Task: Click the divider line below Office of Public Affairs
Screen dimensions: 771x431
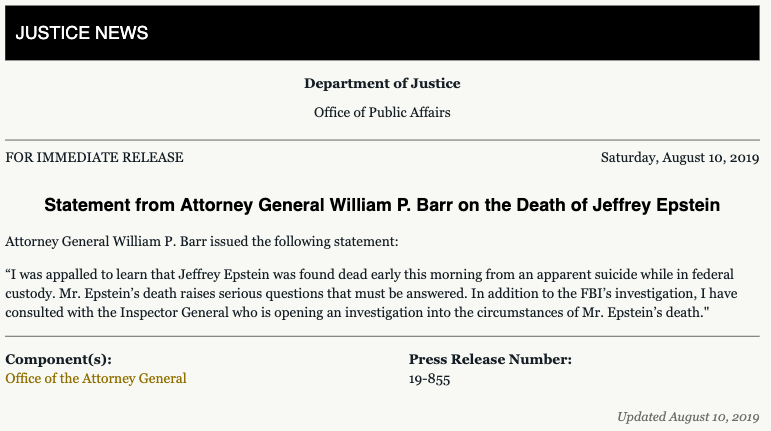Action: (x=383, y=140)
